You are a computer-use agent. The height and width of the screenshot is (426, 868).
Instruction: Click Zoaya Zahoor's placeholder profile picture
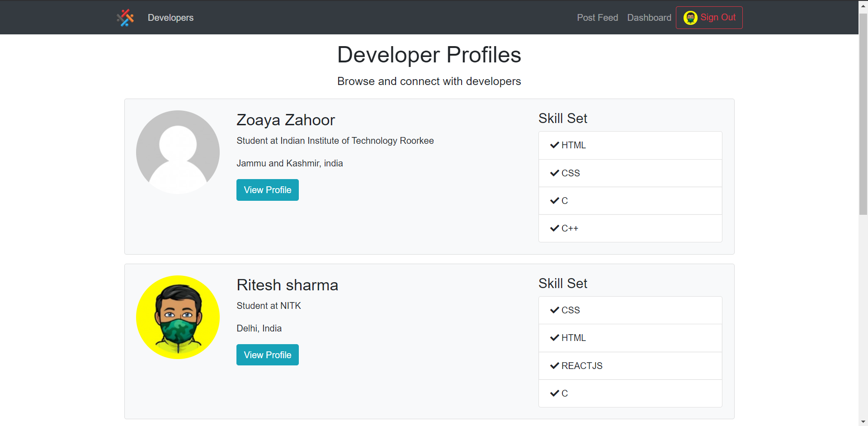(x=178, y=152)
